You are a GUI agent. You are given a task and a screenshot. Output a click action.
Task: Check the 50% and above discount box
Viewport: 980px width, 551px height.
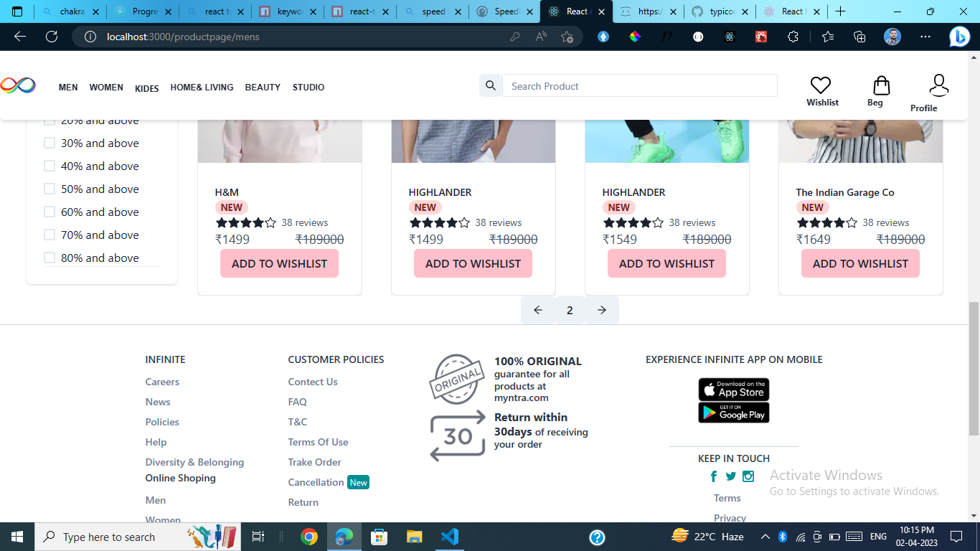point(50,189)
